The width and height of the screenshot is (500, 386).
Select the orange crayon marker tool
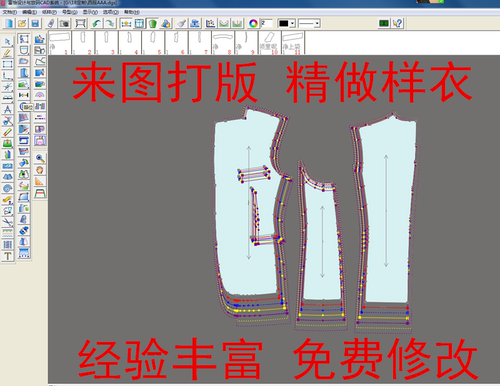click(8, 132)
